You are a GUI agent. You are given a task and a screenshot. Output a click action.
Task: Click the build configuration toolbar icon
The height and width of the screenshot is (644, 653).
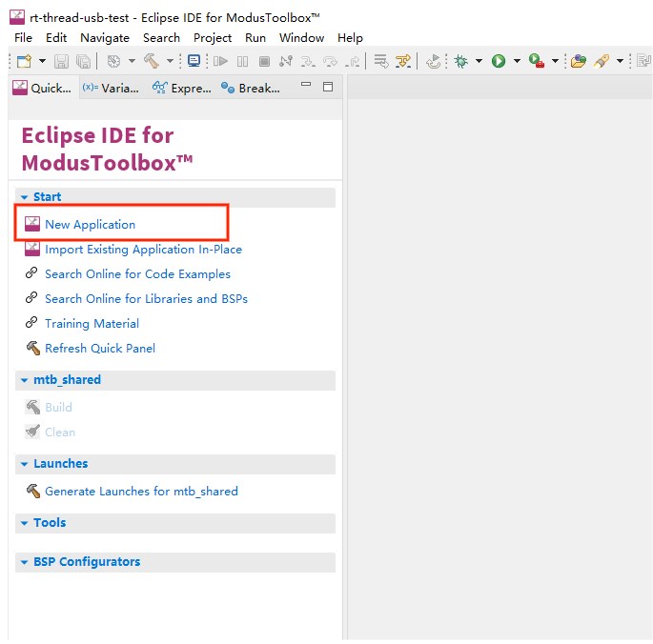pyautogui.click(x=113, y=61)
